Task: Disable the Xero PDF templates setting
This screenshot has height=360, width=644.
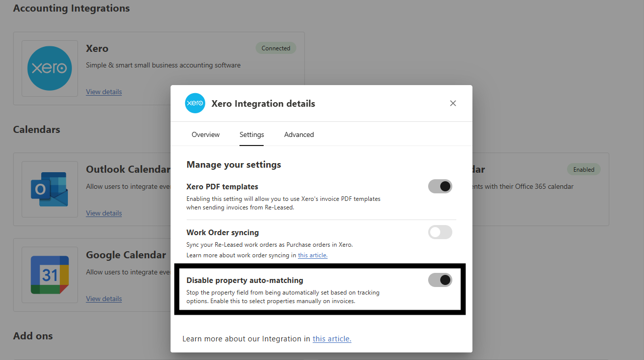Action: (x=440, y=186)
